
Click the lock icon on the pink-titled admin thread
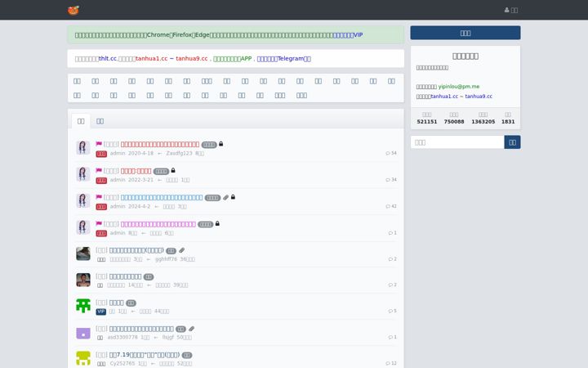pos(217,224)
